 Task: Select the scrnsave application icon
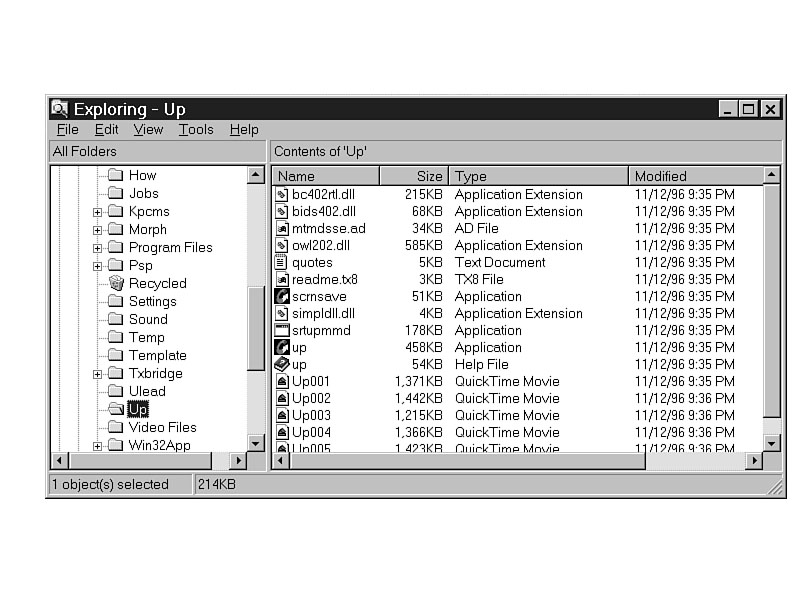point(282,296)
